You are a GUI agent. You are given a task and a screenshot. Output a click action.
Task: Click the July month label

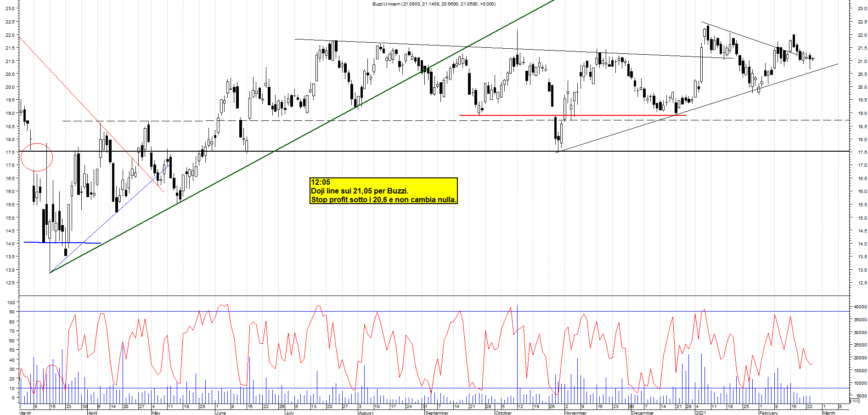[x=289, y=413]
